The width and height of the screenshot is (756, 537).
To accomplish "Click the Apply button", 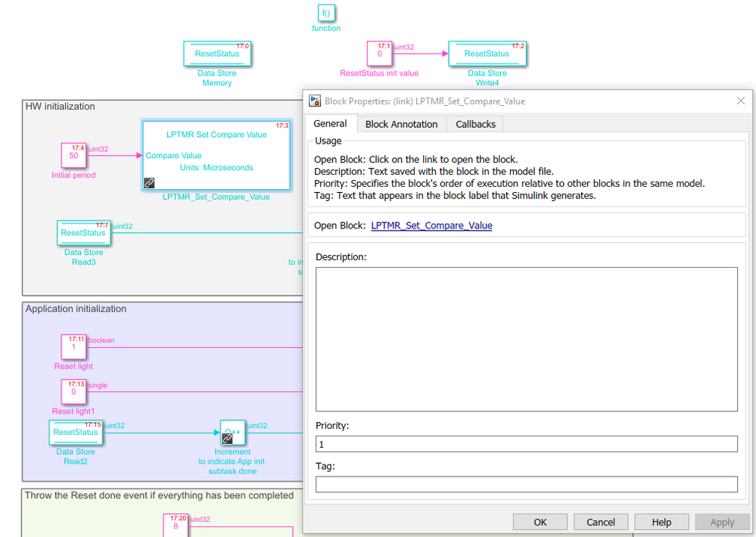I will click(722, 522).
